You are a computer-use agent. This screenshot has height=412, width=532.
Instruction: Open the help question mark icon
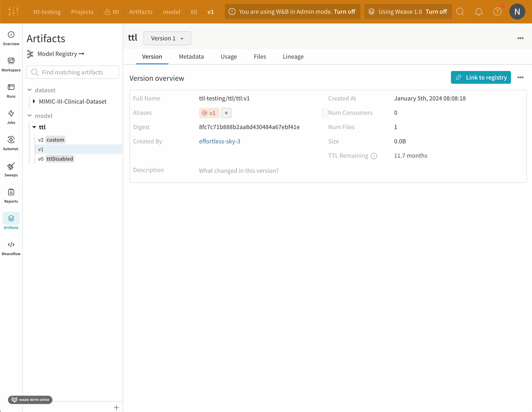[497, 12]
